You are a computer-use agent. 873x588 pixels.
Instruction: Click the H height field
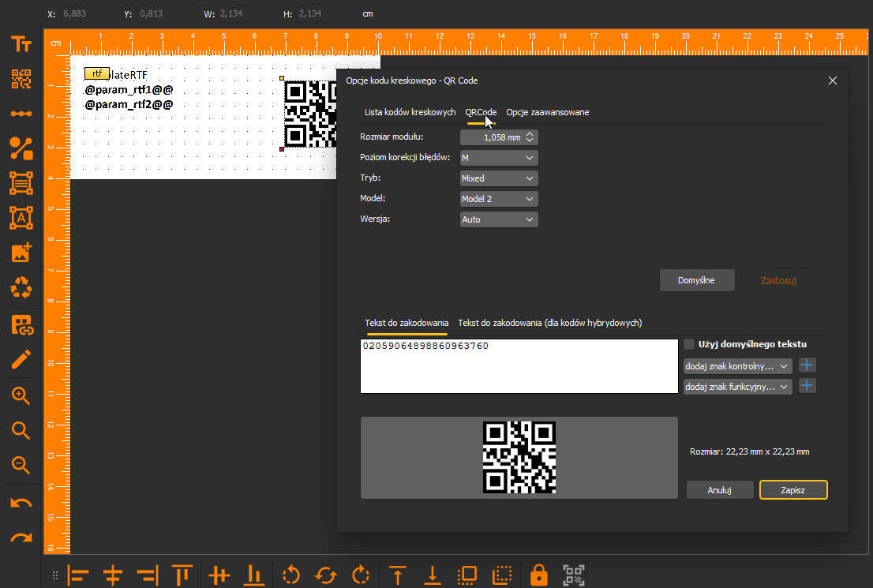326,13
